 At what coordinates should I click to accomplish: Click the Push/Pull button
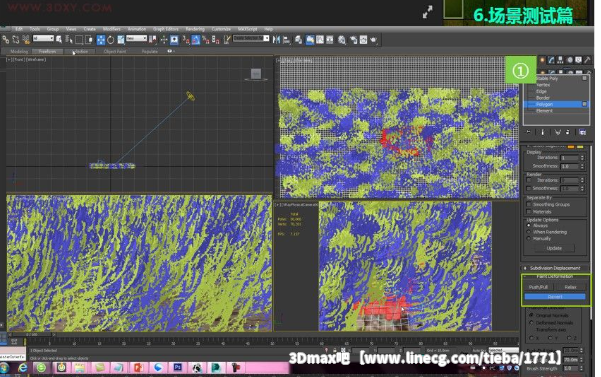click(x=538, y=287)
